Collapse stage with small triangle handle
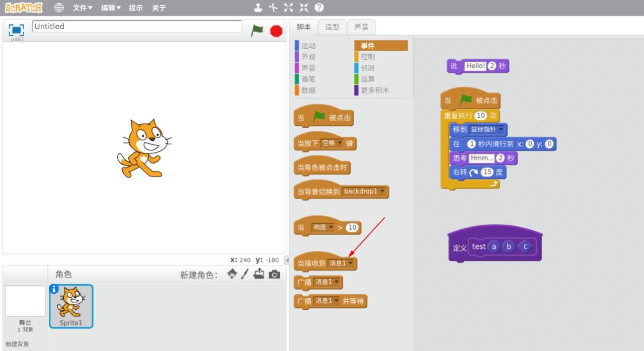Viewport: 644px width, 351px height. click(287, 260)
